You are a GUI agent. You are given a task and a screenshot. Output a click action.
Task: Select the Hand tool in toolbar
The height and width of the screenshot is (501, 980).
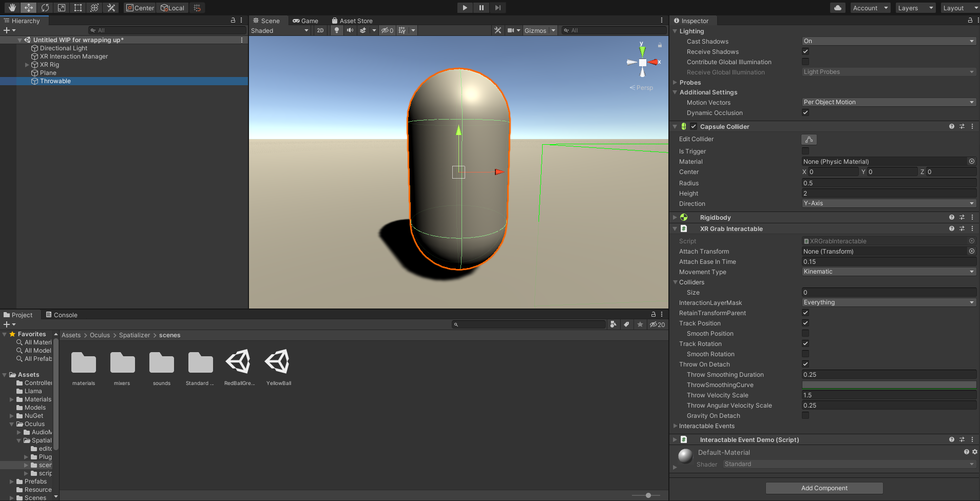pos(12,8)
